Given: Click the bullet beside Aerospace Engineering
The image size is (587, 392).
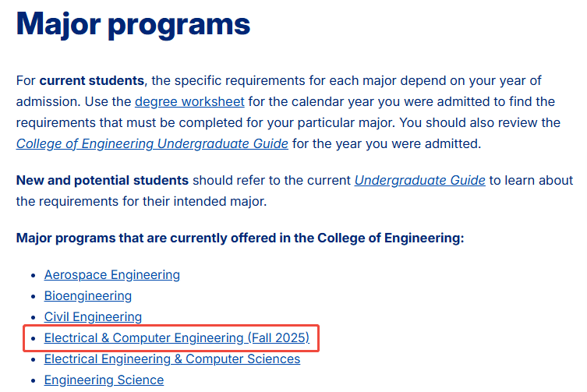Looking at the screenshot, I should pyautogui.click(x=34, y=276).
